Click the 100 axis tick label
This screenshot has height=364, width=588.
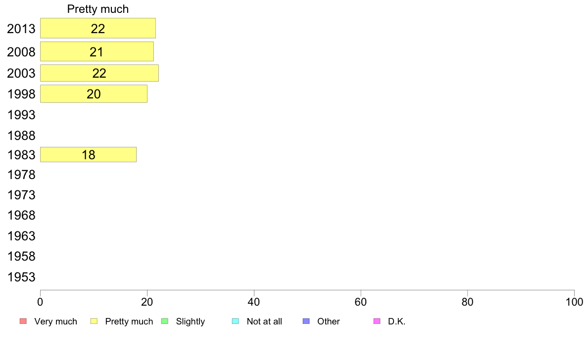[574, 302]
